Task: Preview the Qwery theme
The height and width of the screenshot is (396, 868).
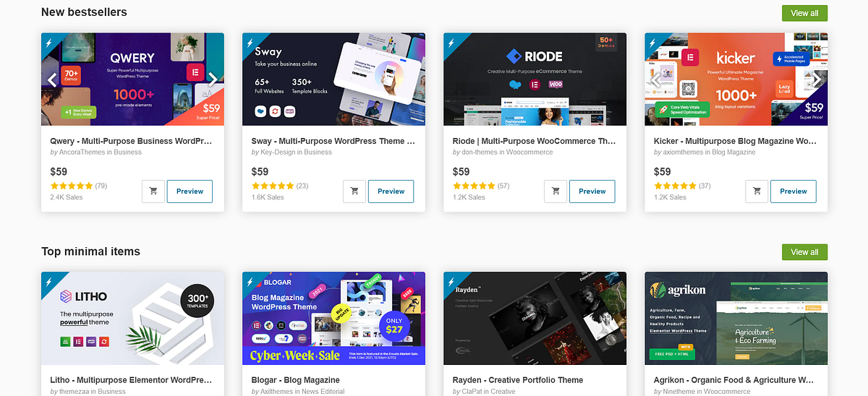Action: 190,191
